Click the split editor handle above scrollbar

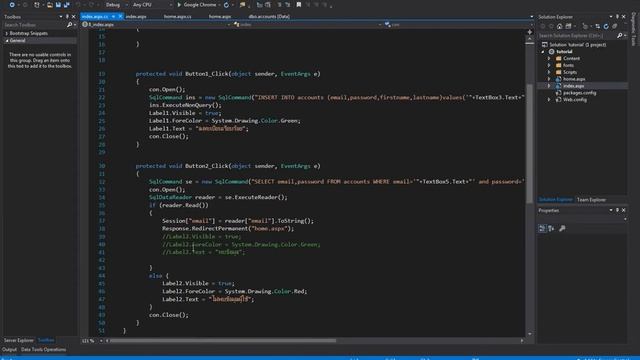pos(529,31)
